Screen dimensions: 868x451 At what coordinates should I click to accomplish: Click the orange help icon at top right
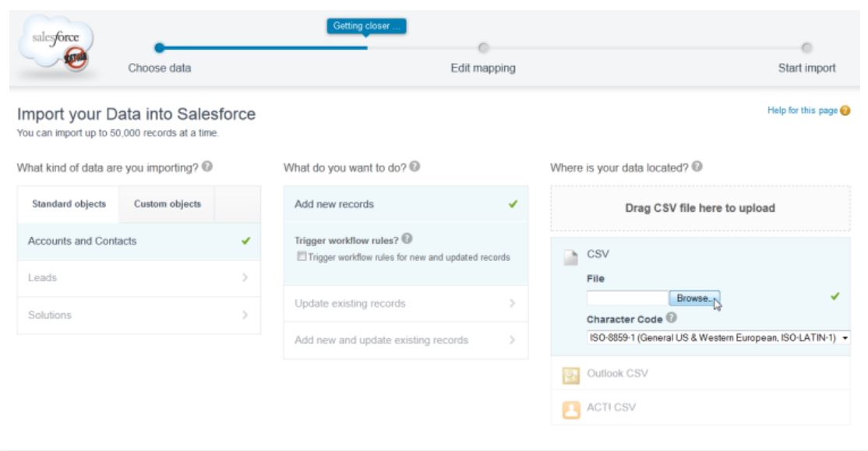845,111
